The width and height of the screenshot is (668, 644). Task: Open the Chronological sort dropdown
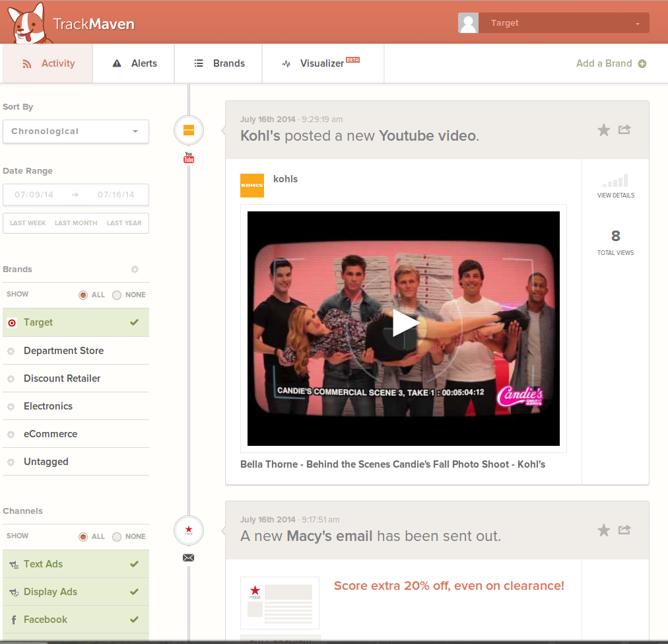76,131
